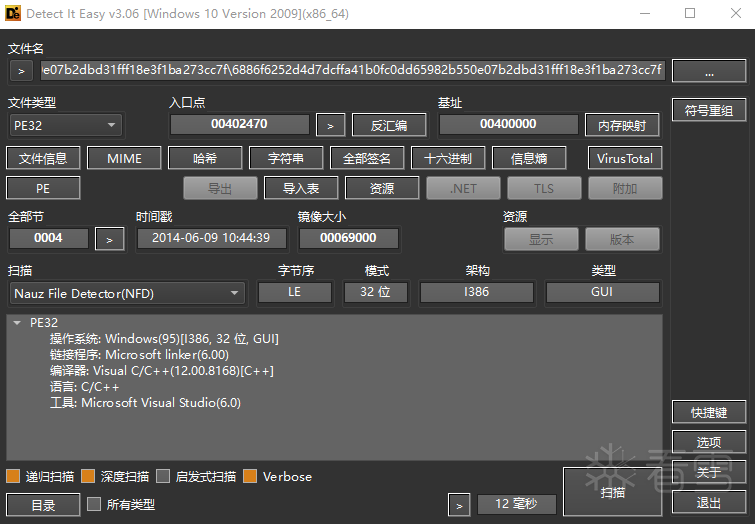Open the 反汇编 disassembler

point(389,125)
